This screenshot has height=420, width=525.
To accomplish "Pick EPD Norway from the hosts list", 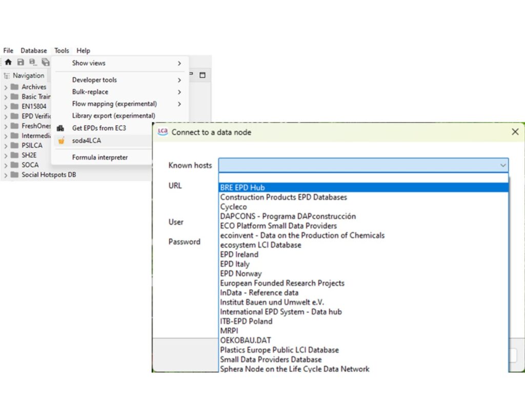I will point(240,274).
